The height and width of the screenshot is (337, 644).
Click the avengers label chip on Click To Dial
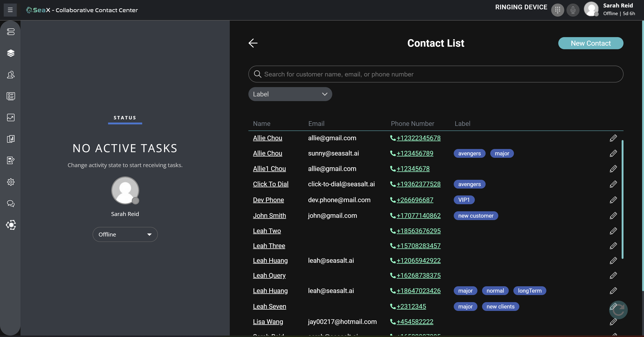pyautogui.click(x=469, y=184)
